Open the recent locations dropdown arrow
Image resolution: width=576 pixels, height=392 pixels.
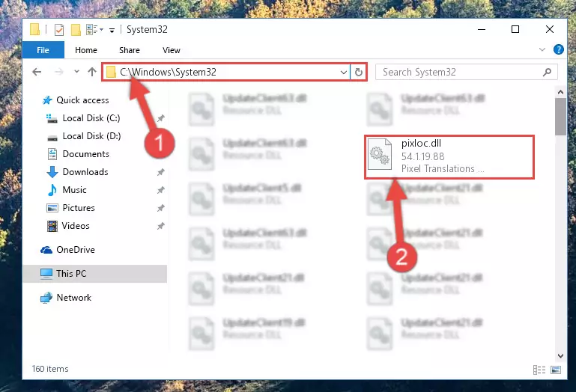76,72
